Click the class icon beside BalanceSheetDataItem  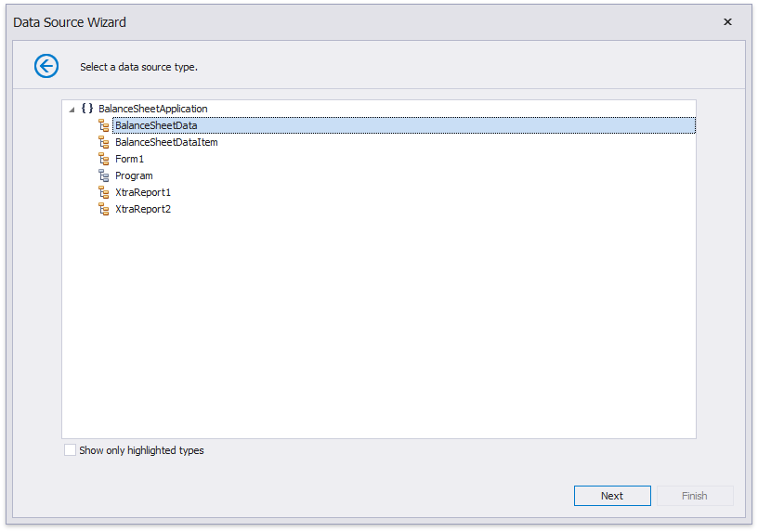pyautogui.click(x=103, y=142)
